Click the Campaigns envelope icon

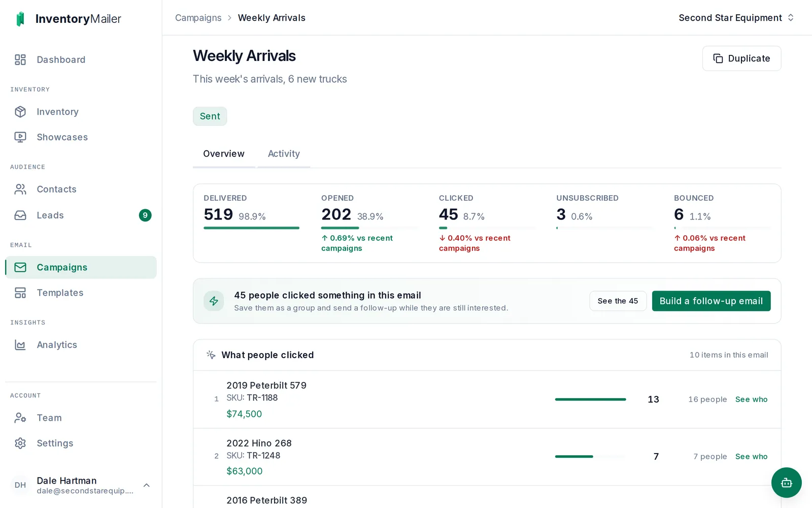20,267
